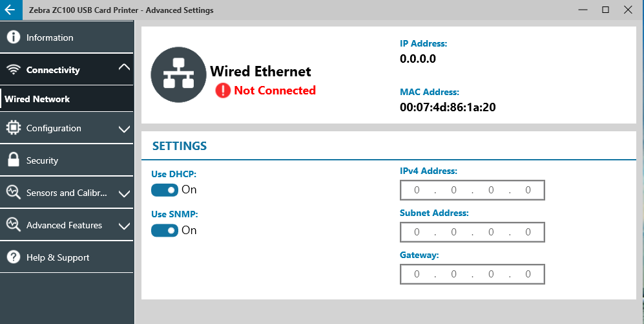Image resolution: width=644 pixels, height=324 pixels.
Task: Expand Sensors and Calibration chevron
Action: click(124, 193)
